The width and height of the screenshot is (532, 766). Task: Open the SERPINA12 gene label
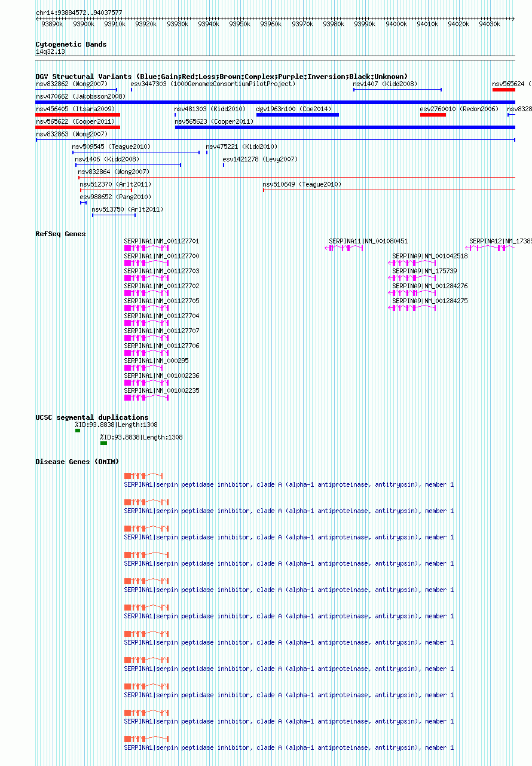tap(500, 242)
